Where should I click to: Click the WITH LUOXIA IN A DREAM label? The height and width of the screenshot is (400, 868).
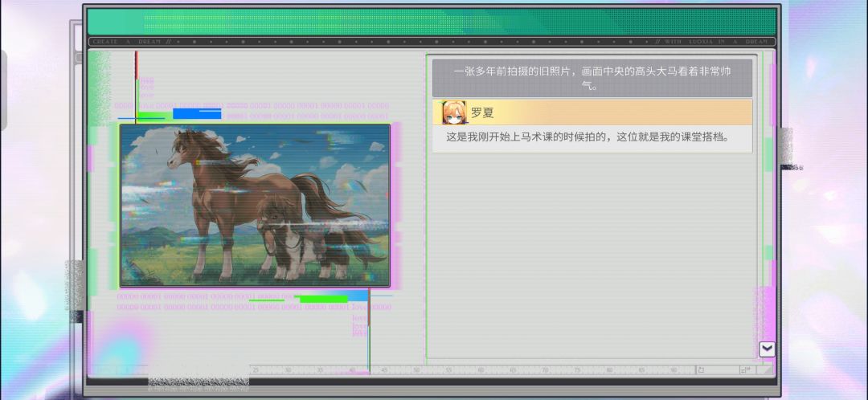click(716, 42)
